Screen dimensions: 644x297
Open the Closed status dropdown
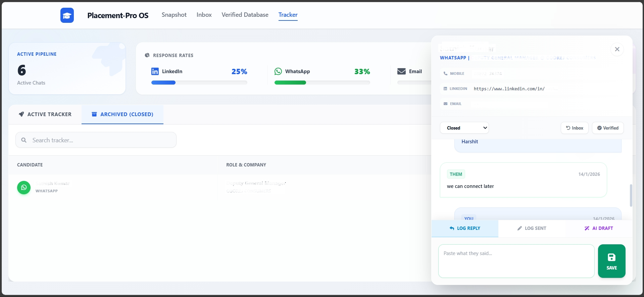click(x=464, y=128)
